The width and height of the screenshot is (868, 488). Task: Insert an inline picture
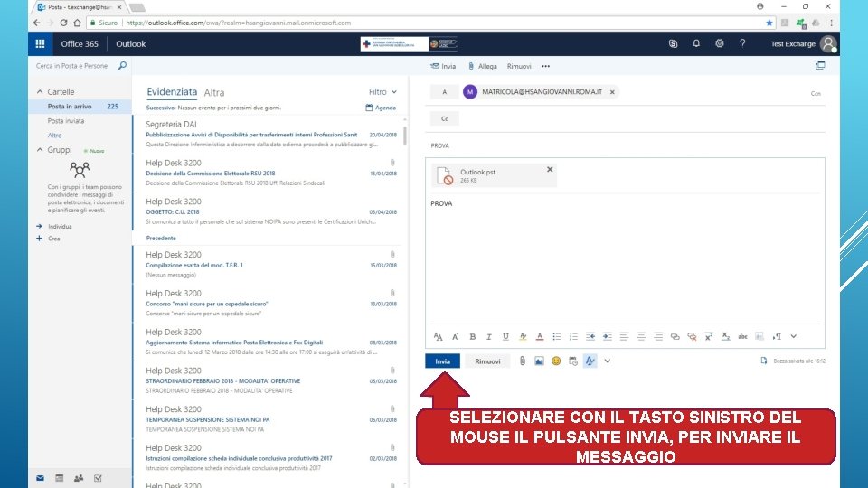click(539, 361)
